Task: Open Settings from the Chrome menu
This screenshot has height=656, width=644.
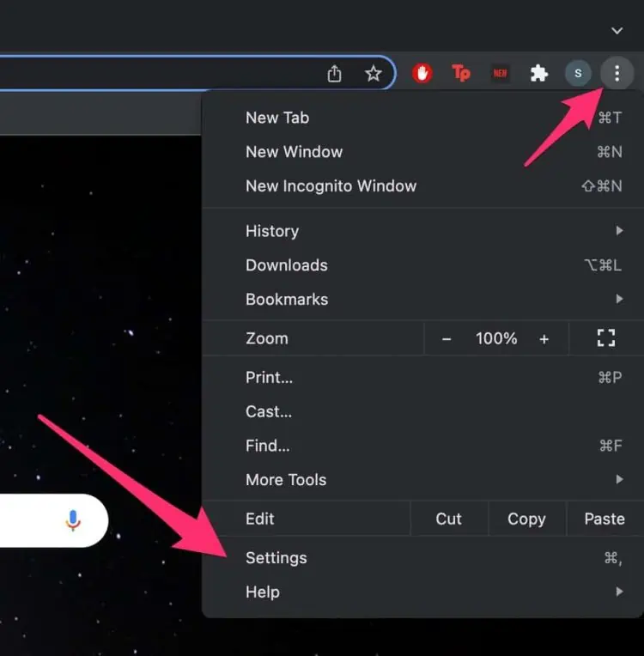Action: pos(422,557)
